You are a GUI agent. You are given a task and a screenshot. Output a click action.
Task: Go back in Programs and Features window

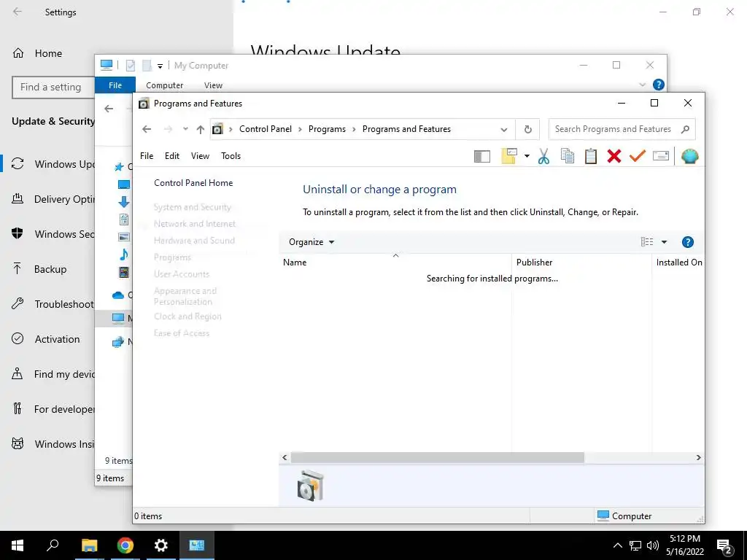click(x=147, y=129)
